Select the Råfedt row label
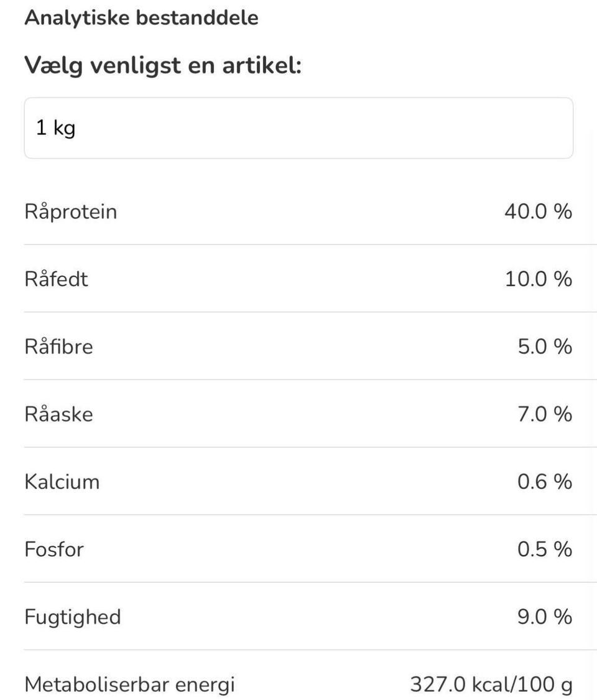Screen dimensions: 597x700 point(57,279)
